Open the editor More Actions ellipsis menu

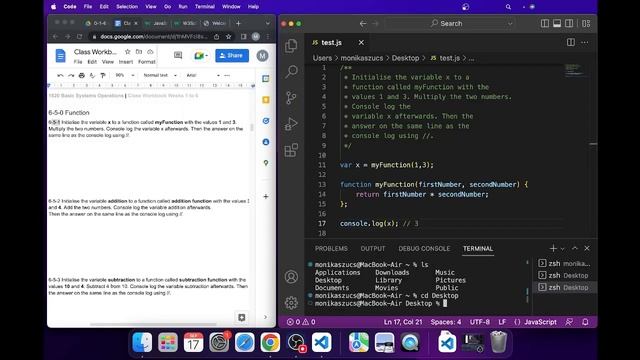[584, 42]
